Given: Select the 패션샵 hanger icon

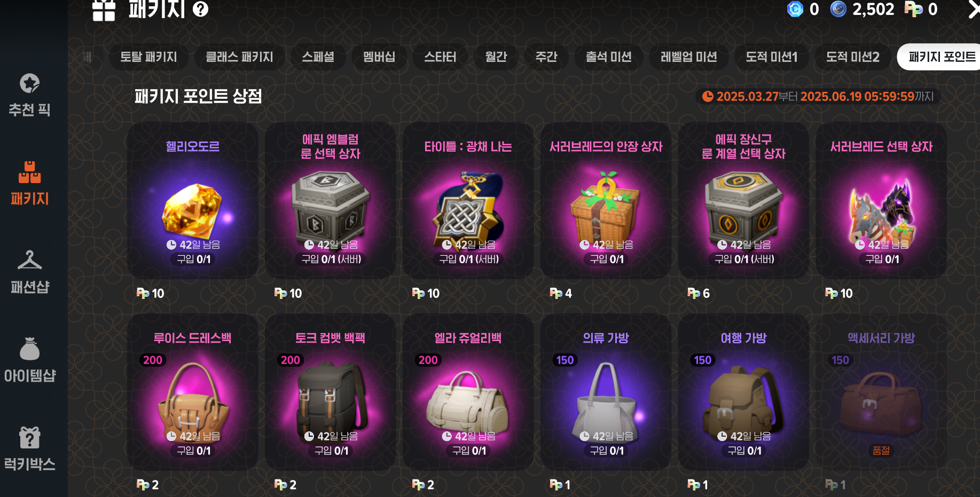Looking at the screenshot, I should click(30, 260).
